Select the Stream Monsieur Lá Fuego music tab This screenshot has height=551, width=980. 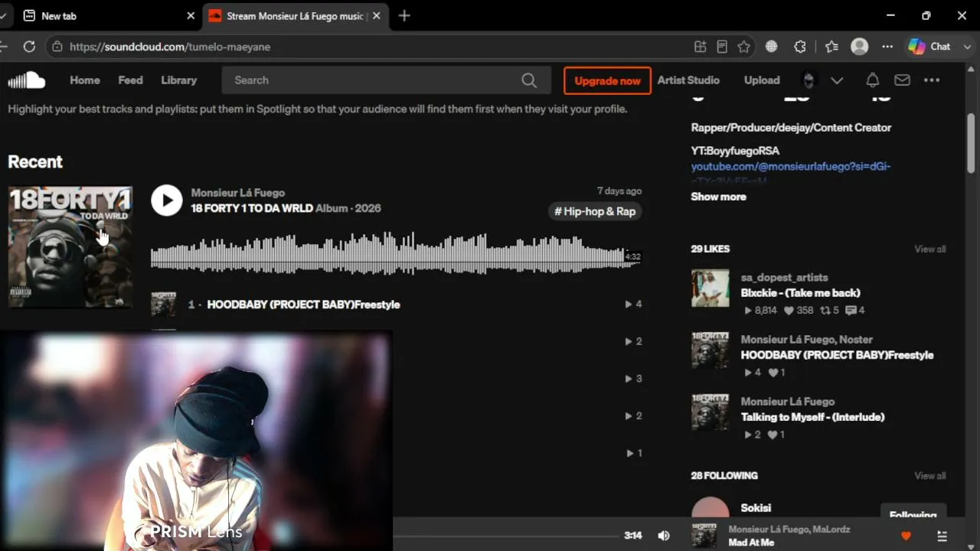click(x=295, y=15)
